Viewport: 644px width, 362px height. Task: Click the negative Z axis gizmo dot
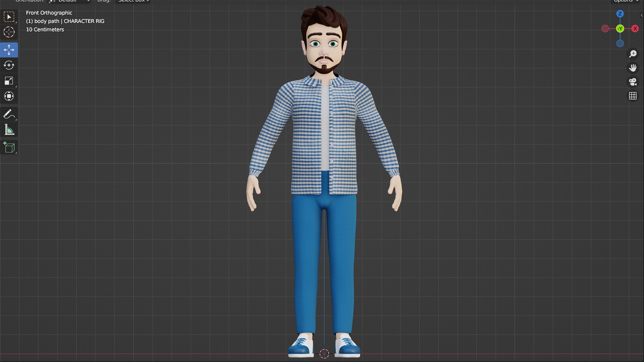click(x=620, y=43)
